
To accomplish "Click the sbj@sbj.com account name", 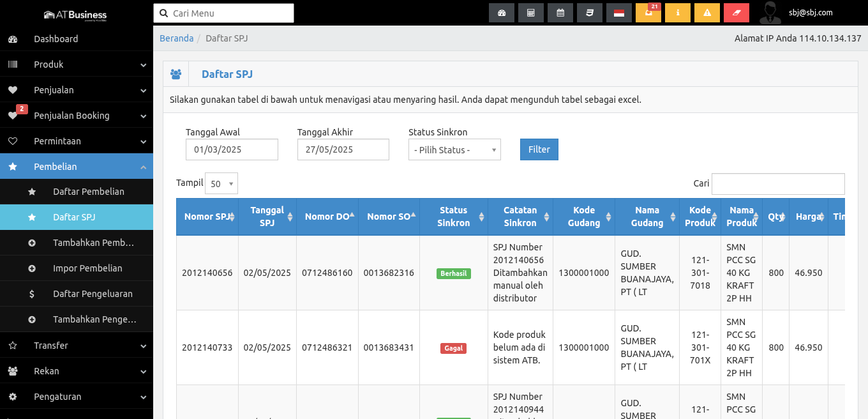I will coord(811,13).
